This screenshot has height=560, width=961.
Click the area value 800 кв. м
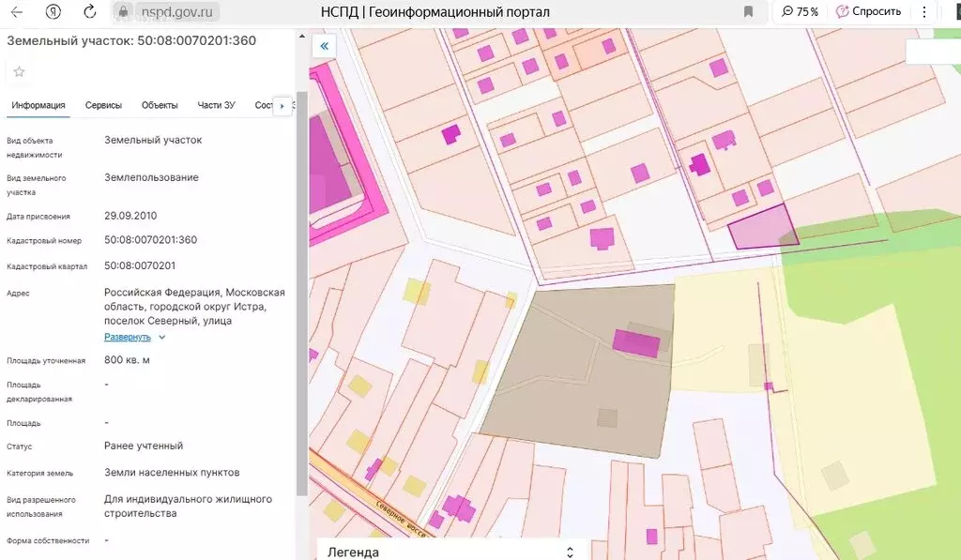click(127, 360)
